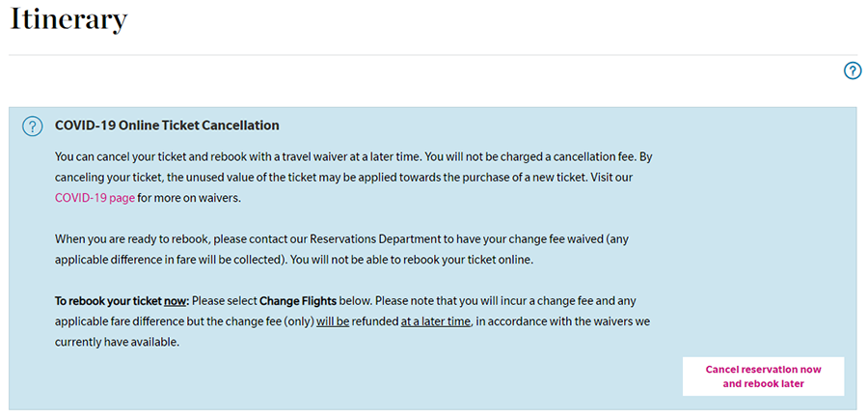Select the COVID-19 Online Ticket Cancellation heading
This screenshot has height=418, width=868.
click(x=167, y=125)
